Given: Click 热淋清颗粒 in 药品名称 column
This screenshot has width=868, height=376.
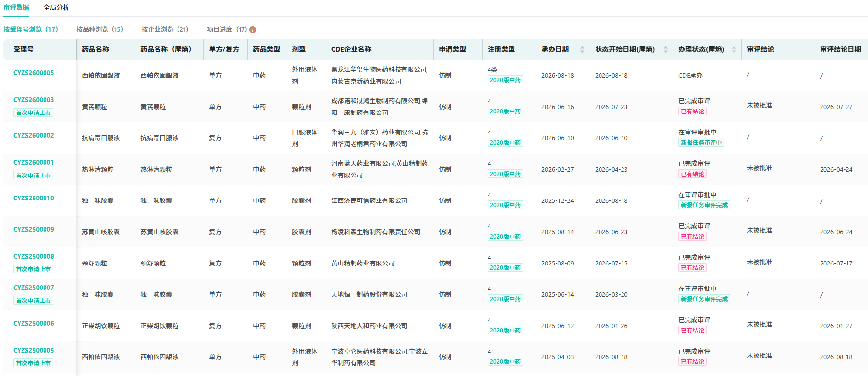Looking at the screenshot, I should (97, 169).
